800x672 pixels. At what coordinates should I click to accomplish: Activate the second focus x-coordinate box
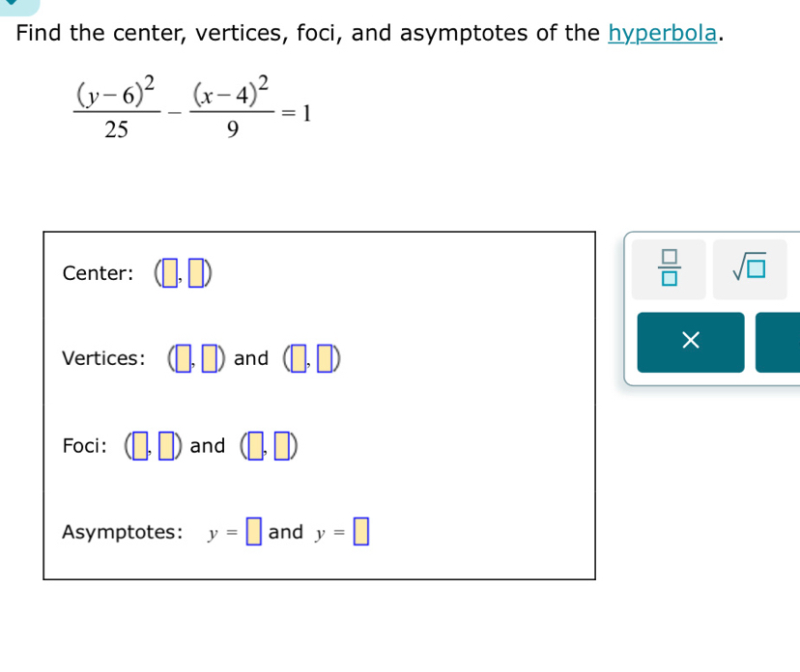257,447
